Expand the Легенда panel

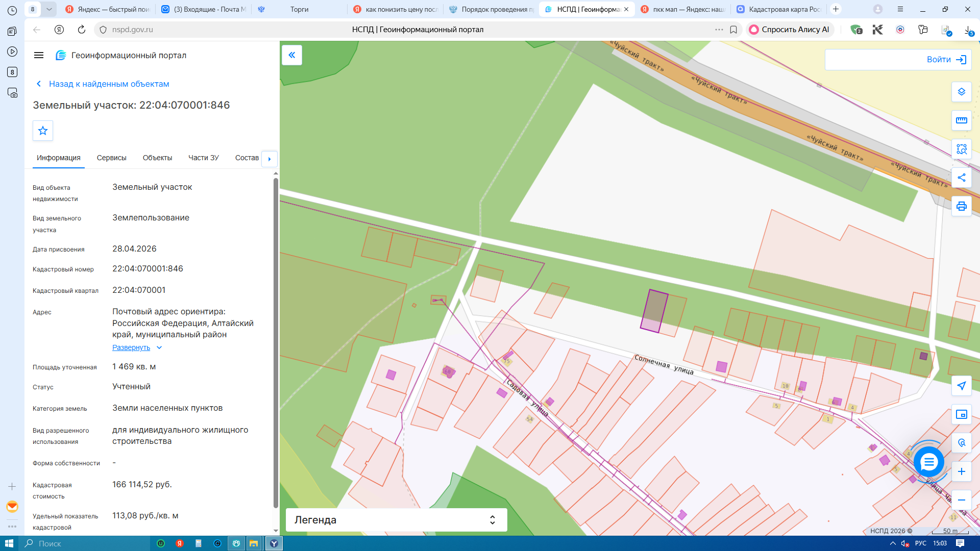pyautogui.click(x=396, y=520)
